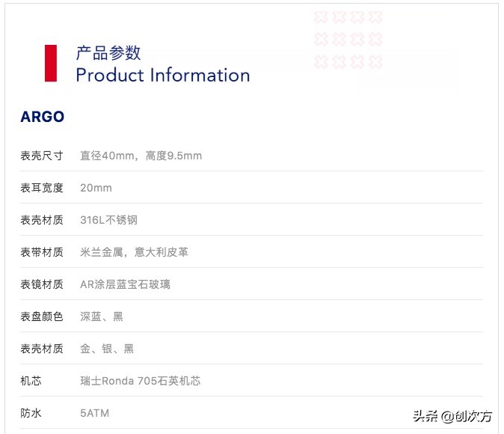The image size is (504, 434).
Task: Click the 表壳尺寸 label
Action: coord(42,156)
